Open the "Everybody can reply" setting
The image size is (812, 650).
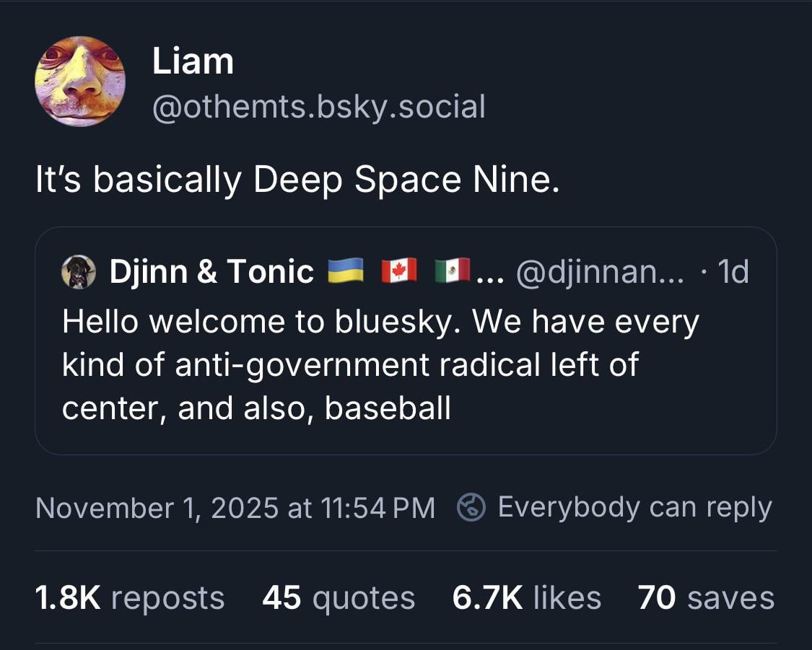[634, 507]
